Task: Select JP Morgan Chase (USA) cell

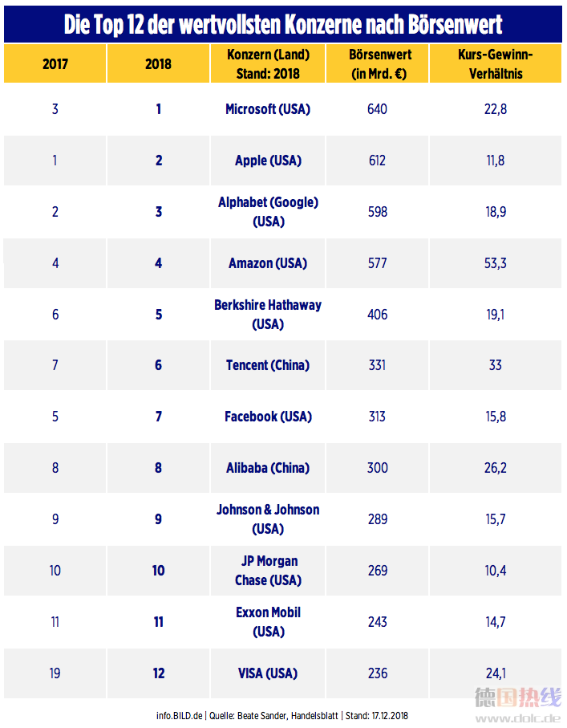Action: click(x=268, y=571)
